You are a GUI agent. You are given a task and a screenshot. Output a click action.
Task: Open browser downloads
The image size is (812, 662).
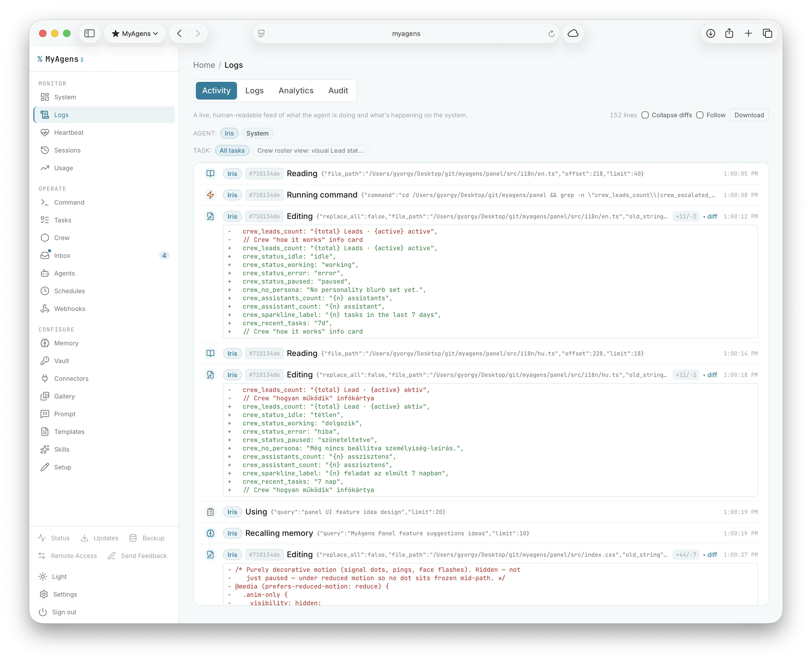[x=711, y=34]
